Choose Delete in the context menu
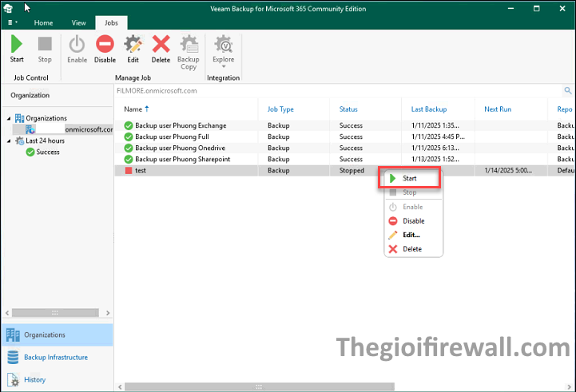This screenshot has height=392, width=576. [413, 249]
